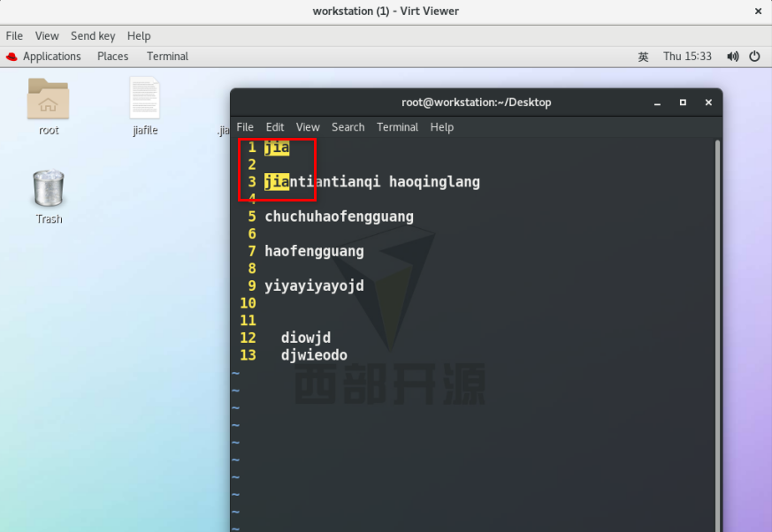This screenshot has width=772, height=532.
Task: Open the root home folder icon
Action: pyautogui.click(x=48, y=98)
